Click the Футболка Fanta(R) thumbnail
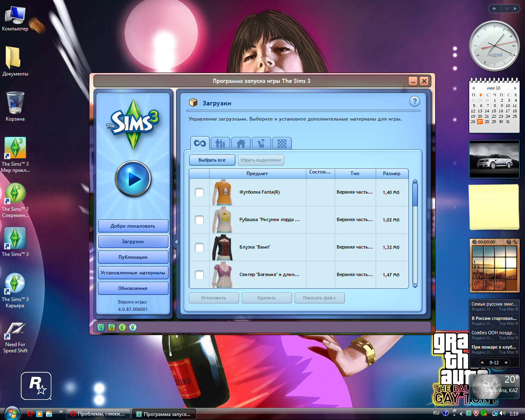Image resolution: width=525 pixels, height=420 pixels. point(222,192)
